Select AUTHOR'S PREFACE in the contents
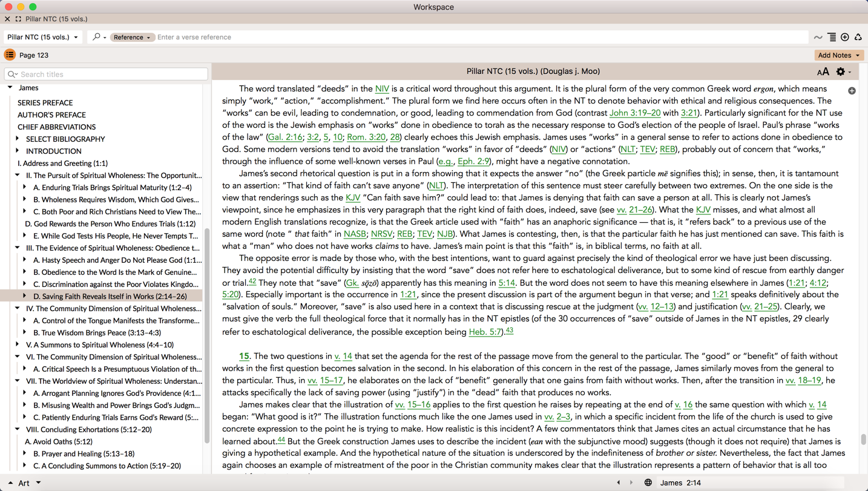This screenshot has height=491, width=868. [51, 115]
